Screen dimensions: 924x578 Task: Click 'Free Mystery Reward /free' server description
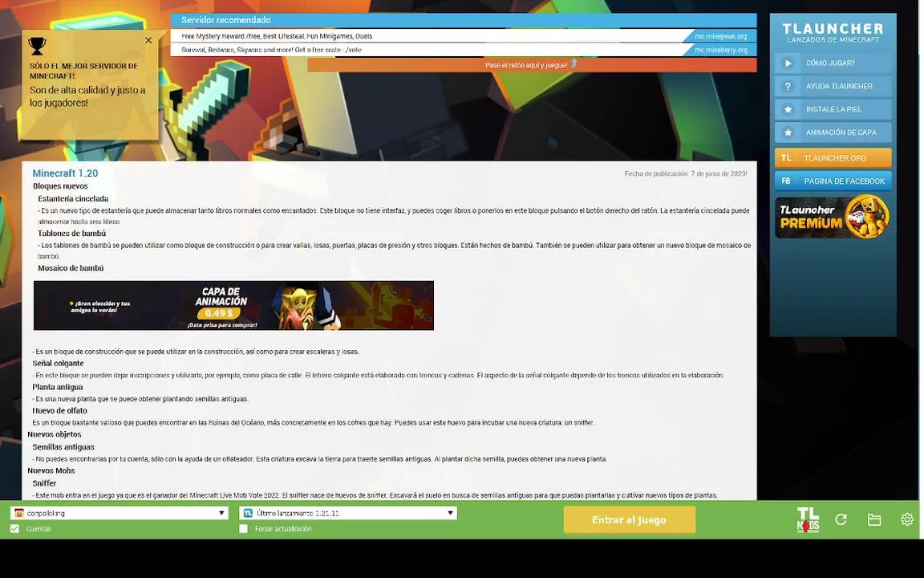tap(277, 36)
